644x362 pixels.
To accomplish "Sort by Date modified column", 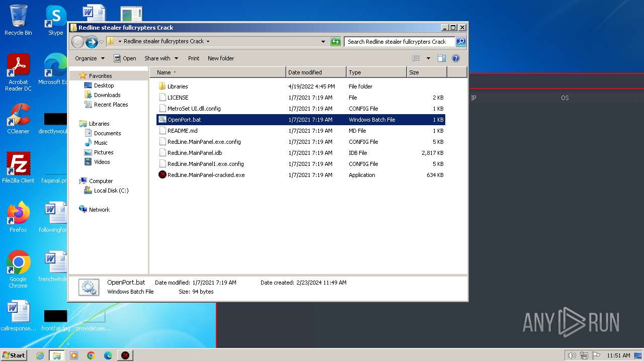I will [316, 72].
